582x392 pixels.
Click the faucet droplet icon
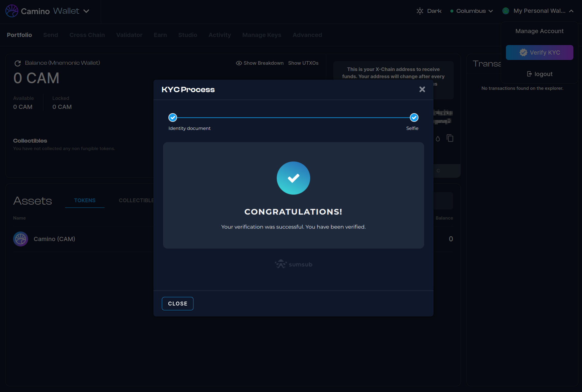click(438, 138)
